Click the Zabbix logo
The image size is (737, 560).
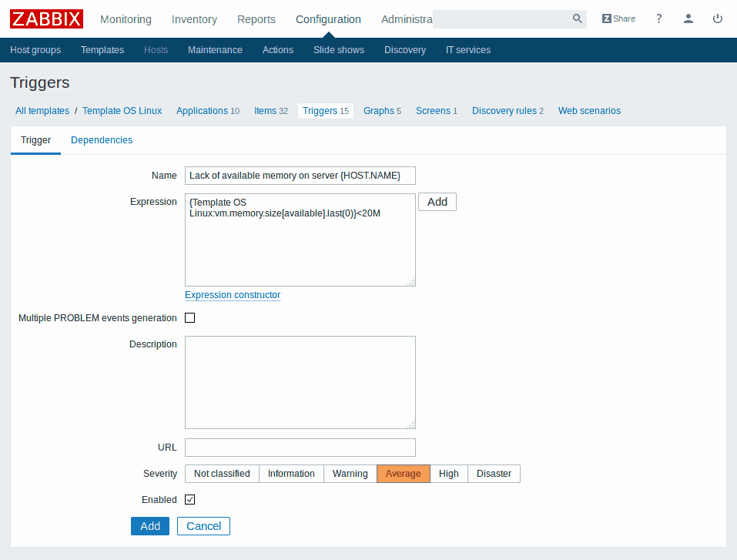tap(46, 18)
